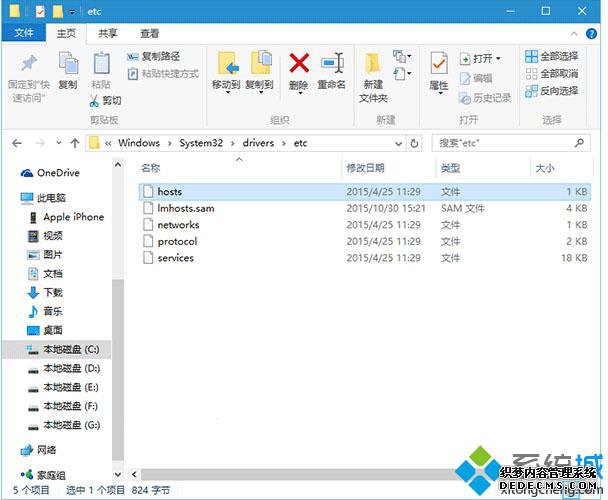Open Apple iPhone in sidebar

(66, 217)
